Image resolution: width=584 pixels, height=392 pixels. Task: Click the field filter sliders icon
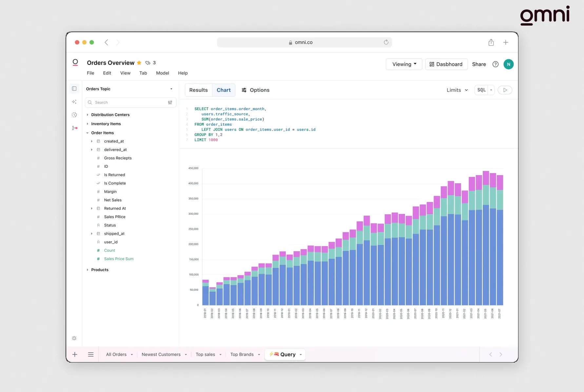[170, 103]
